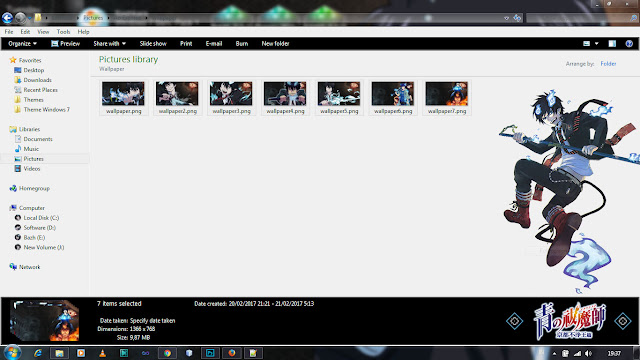Click 'Specify date taken' in details pane

click(x=152, y=321)
